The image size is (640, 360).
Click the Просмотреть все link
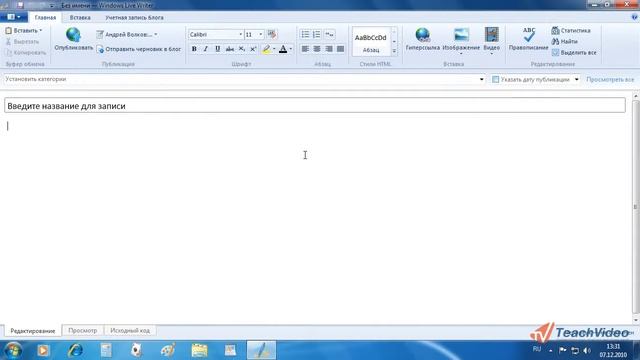point(610,80)
